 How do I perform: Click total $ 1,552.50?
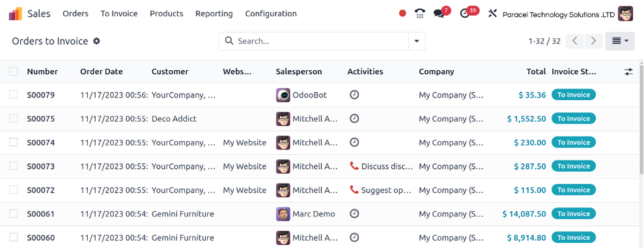(527, 118)
